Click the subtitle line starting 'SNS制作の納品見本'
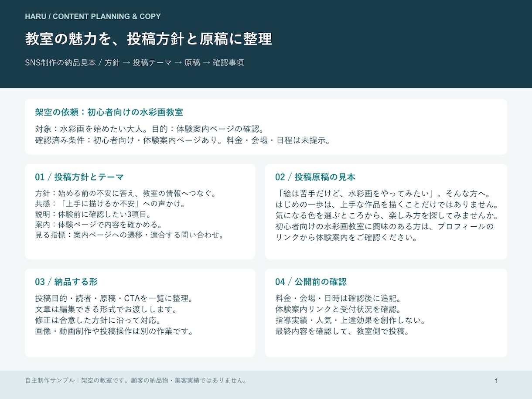 pos(134,62)
